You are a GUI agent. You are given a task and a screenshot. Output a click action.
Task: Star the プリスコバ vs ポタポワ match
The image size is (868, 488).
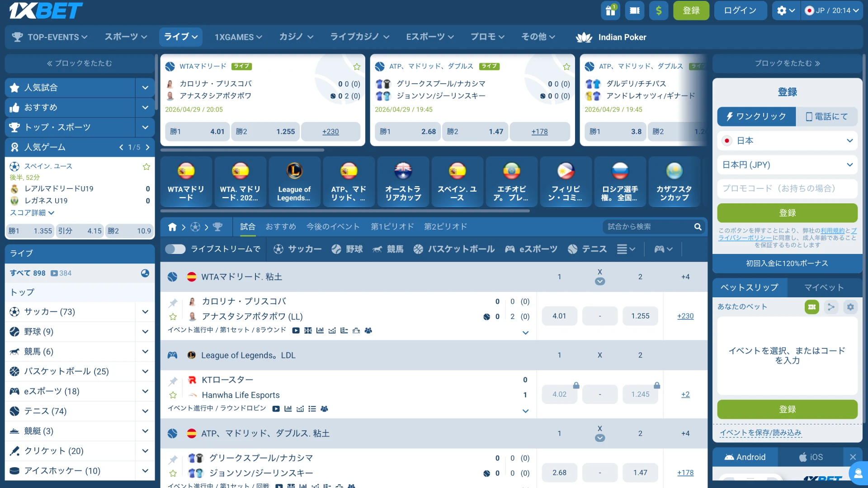click(x=173, y=317)
